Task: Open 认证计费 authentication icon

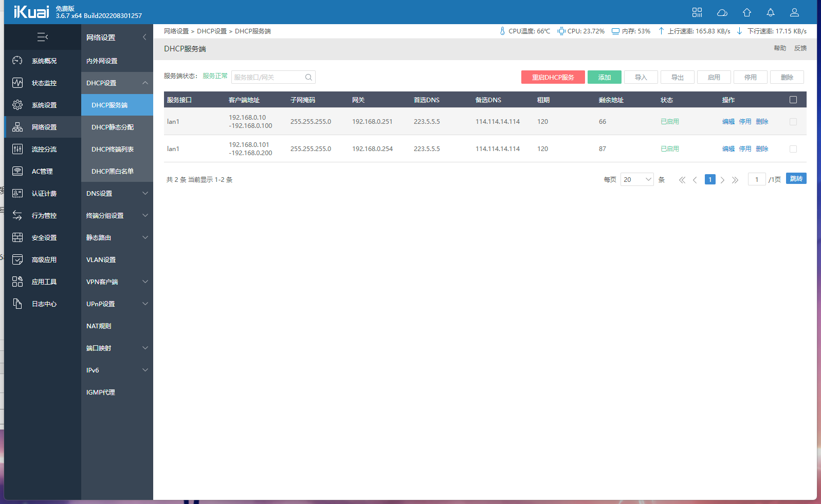Action: point(17,193)
